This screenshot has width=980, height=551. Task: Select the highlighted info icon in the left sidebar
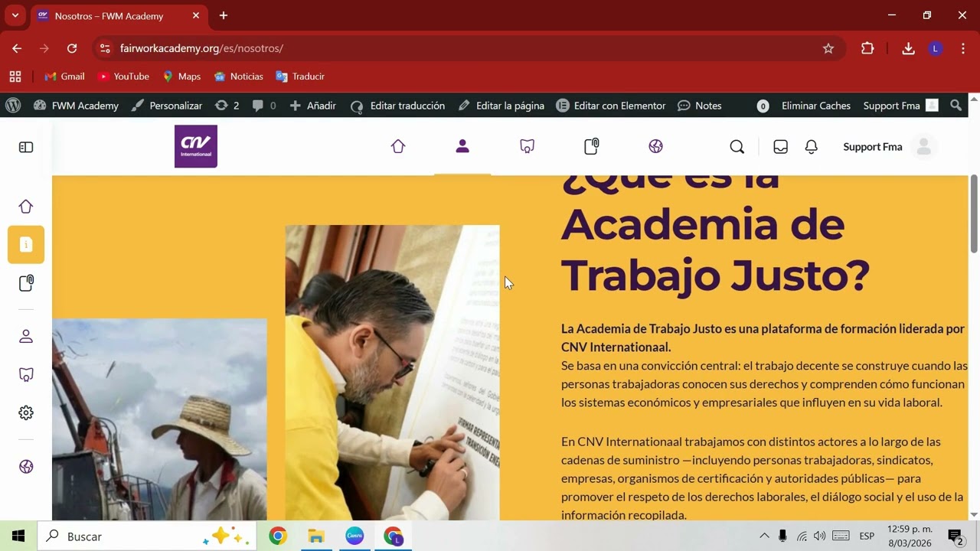pos(26,245)
